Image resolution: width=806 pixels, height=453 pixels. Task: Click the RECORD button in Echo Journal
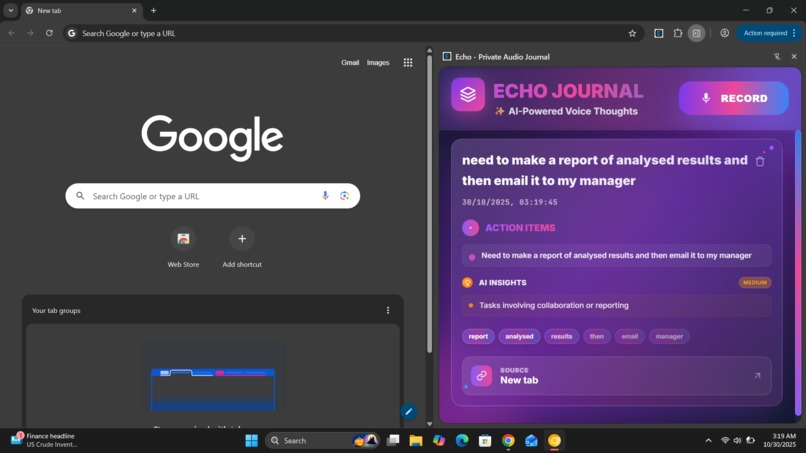(x=734, y=98)
